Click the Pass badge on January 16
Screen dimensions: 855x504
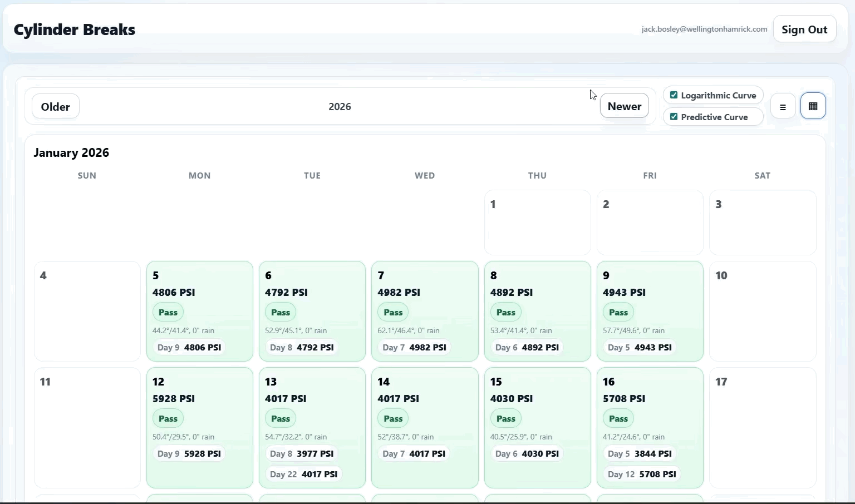pyautogui.click(x=618, y=418)
